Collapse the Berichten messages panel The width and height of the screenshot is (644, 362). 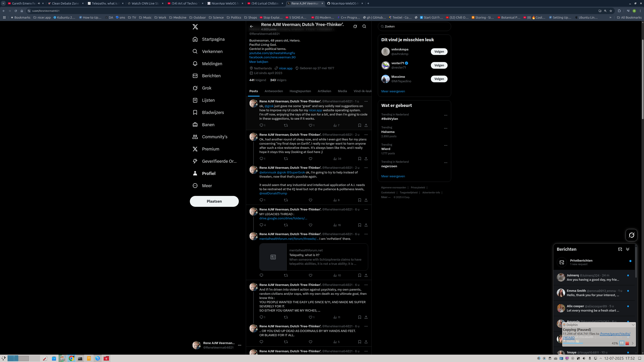[628, 249]
